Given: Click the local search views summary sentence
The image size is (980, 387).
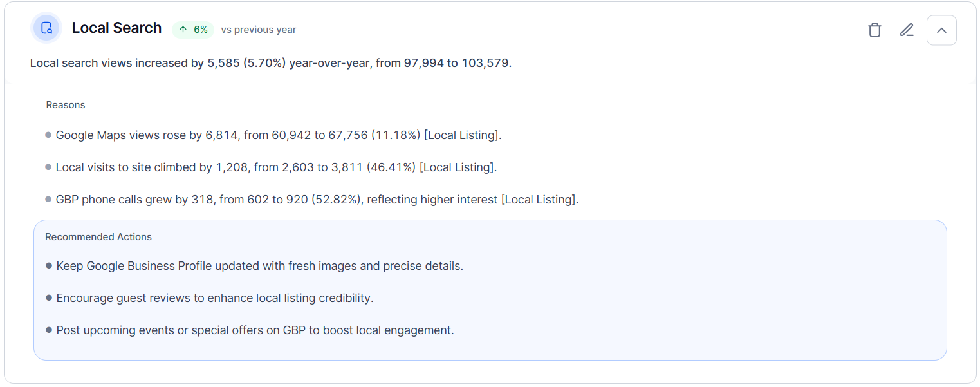Looking at the screenshot, I should 271,63.
